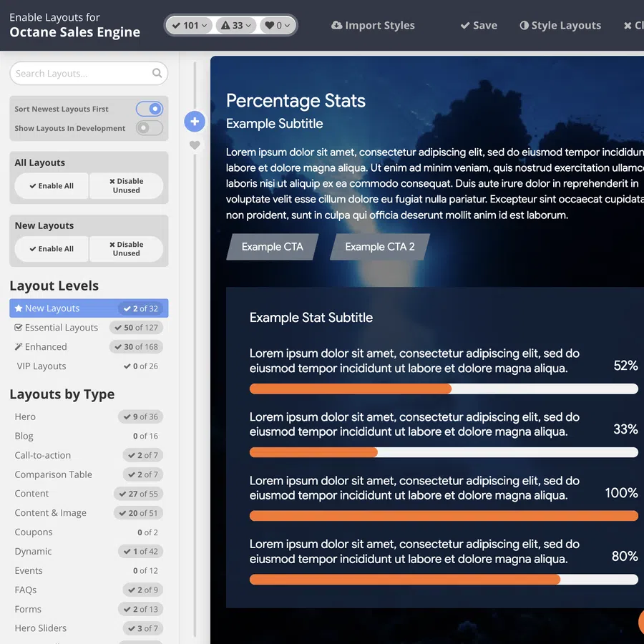Screen dimensions: 644x644
Task: Click the checkmark icon next to 101
Action: tap(176, 26)
